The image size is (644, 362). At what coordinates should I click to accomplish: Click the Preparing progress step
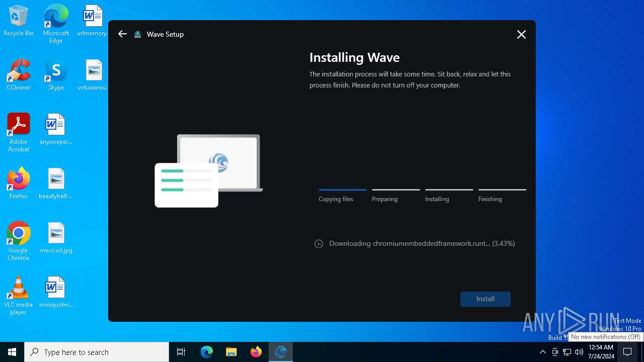tap(396, 196)
